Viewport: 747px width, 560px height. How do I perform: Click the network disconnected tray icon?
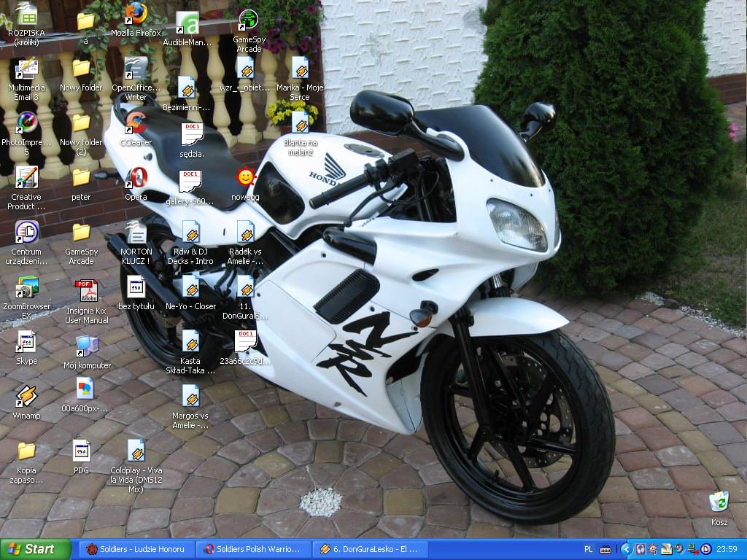click(693, 550)
